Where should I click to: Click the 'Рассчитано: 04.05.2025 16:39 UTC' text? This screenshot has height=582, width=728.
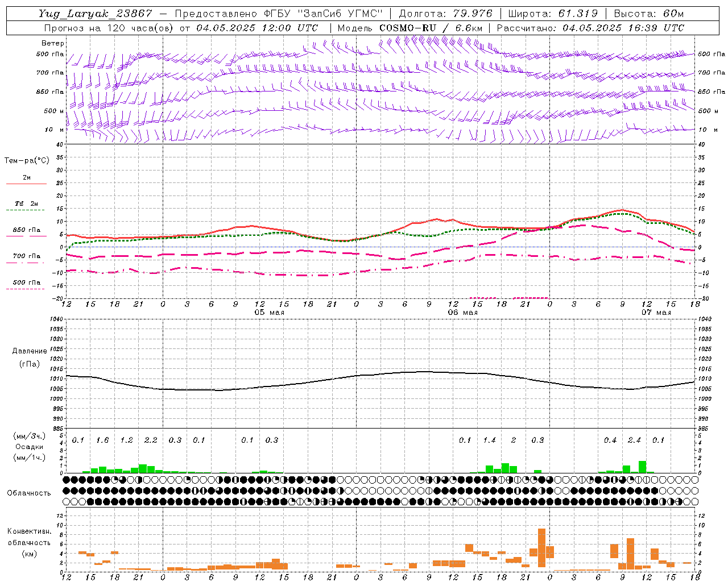pos(590,28)
